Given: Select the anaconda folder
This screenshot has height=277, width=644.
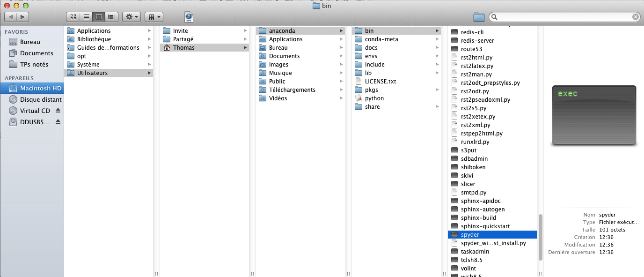Looking at the screenshot, I should click(300, 31).
